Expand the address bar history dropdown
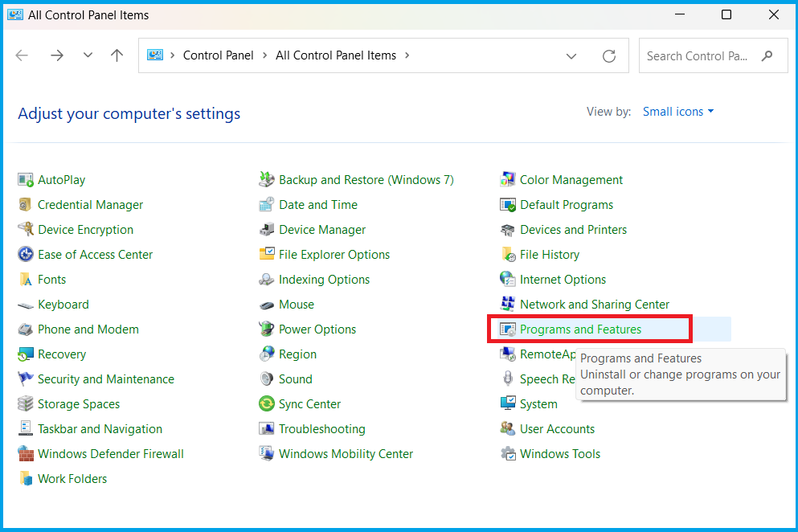798x532 pixels. (x=571, y=55)
